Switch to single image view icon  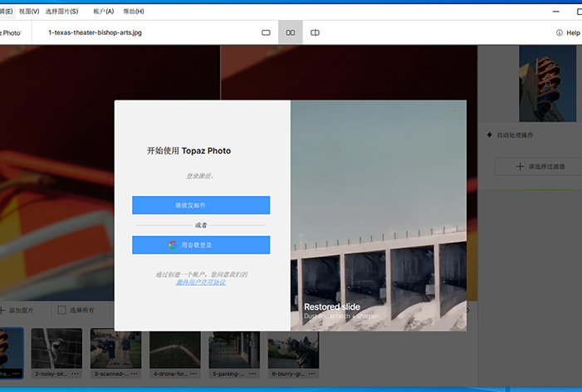click(x=267, y=32)
